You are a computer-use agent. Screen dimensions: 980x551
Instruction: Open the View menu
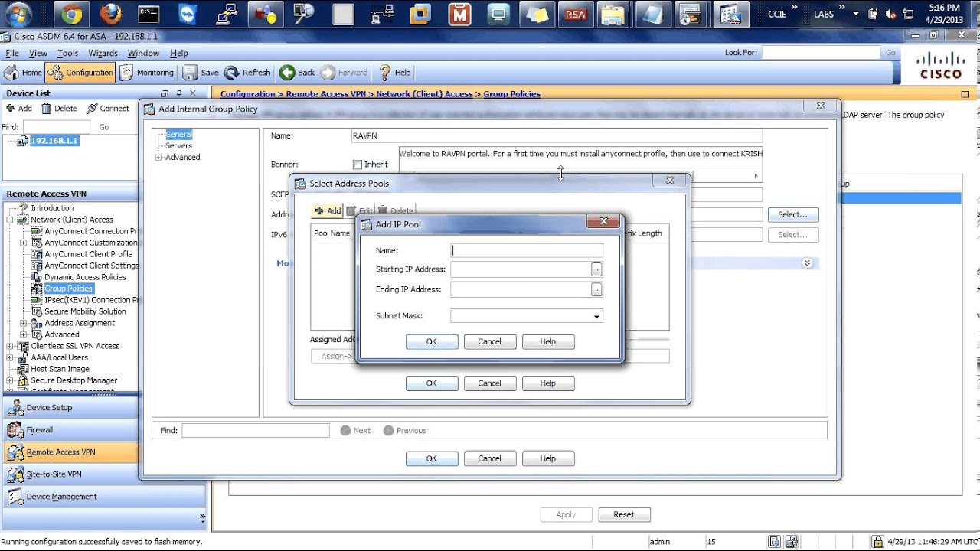click(38, 54)
